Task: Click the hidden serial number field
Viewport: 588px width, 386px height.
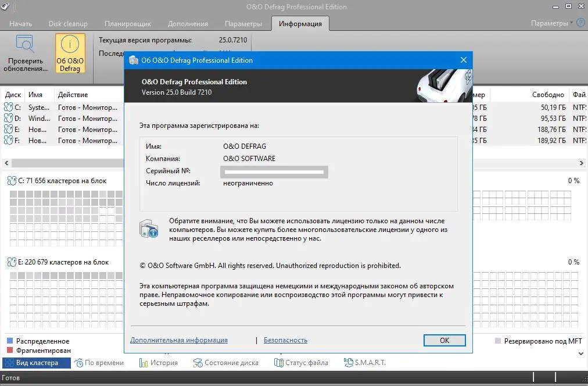Action: click(274, 172)
